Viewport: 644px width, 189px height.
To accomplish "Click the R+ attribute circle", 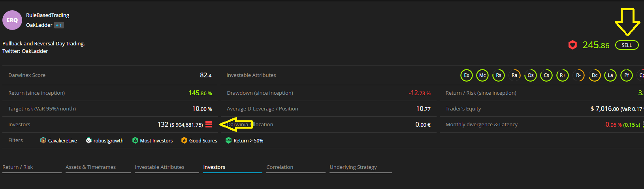I will tap(563, 75).
